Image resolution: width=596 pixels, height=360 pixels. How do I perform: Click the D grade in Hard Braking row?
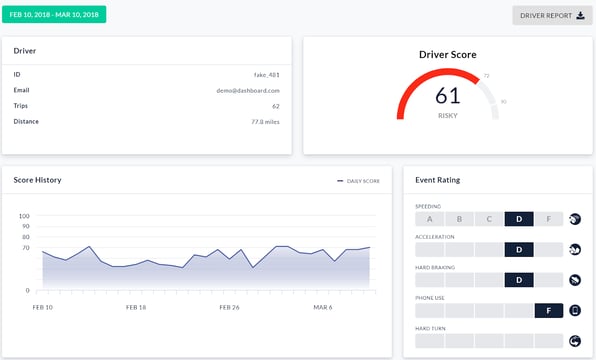[x=519, y=280]
